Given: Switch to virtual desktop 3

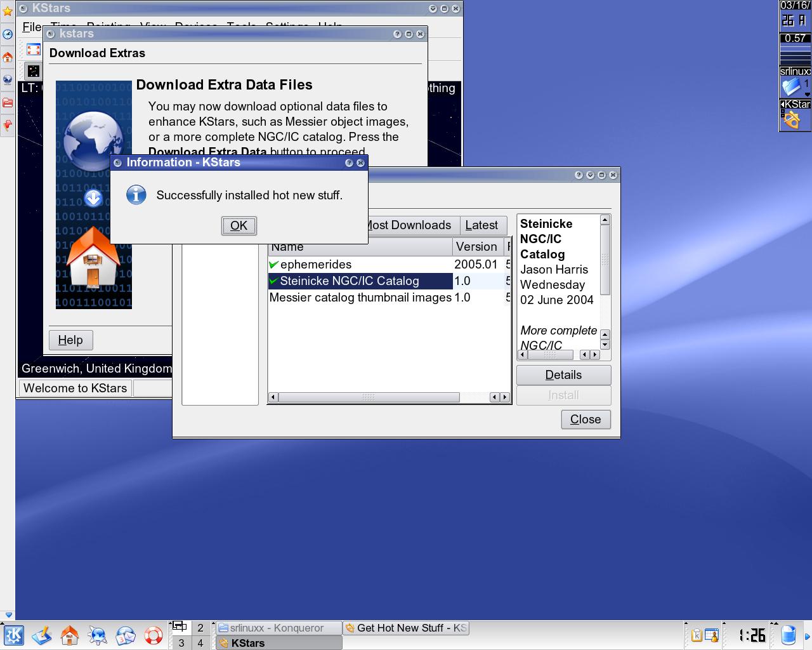Looking at the screenshot, I should tap(181, 643).
